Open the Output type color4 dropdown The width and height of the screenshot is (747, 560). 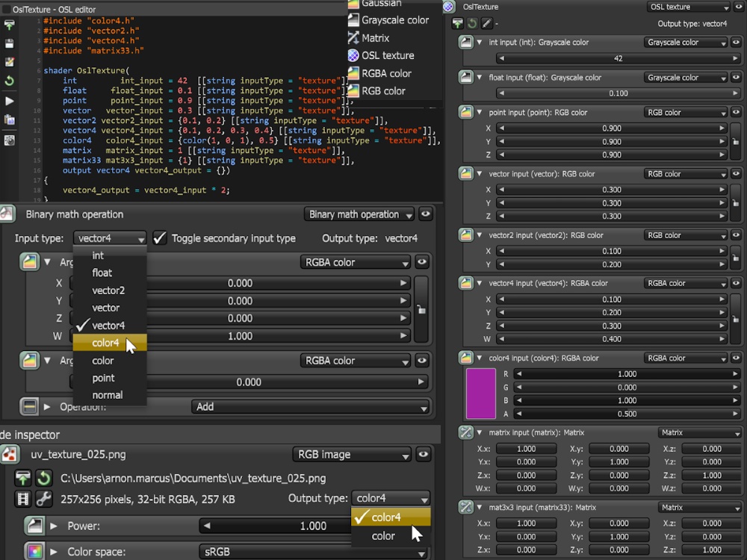point(391,498)
